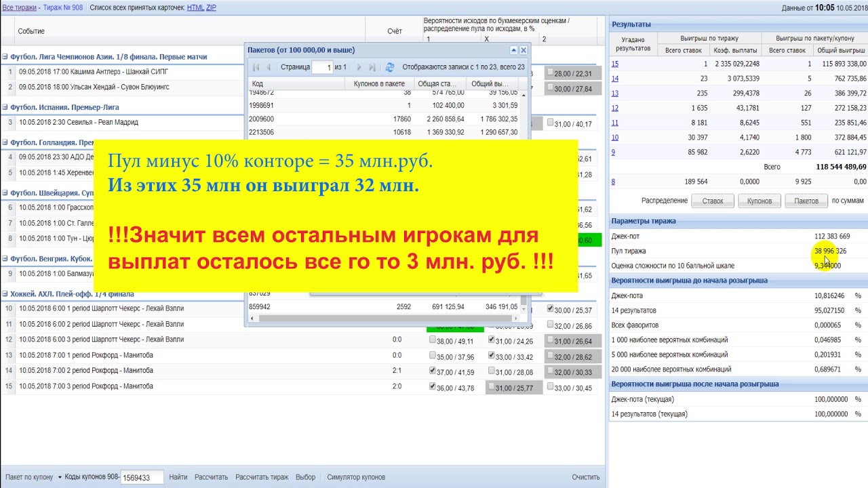Open results row 9 link

(613, 152)
